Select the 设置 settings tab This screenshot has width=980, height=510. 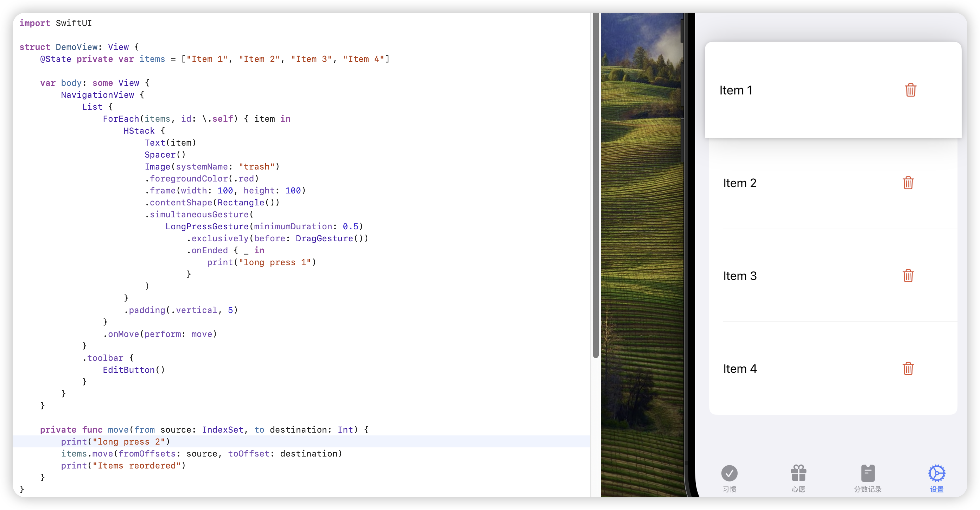(x=937, y=478)
